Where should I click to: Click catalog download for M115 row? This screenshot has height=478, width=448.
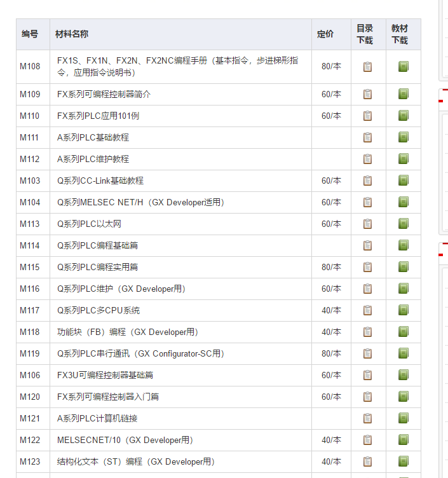pos(367,267)
